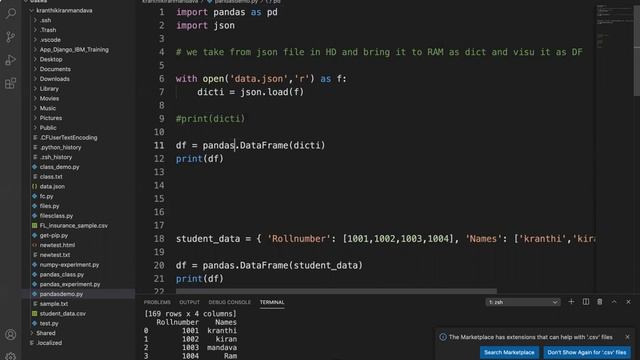Select pandasdemo.py in explorer
This screenshot has width=640, height=360.
tap(61, 294)
